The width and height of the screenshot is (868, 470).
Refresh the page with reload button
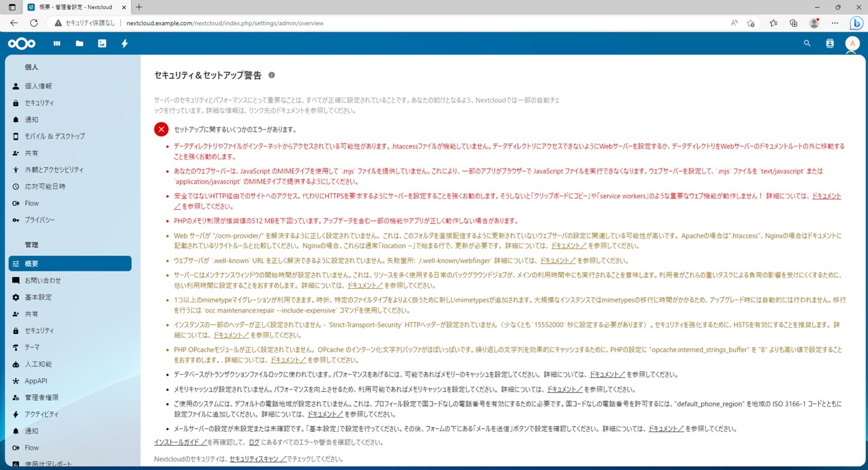pyautogui.click(x=34, y=23)
